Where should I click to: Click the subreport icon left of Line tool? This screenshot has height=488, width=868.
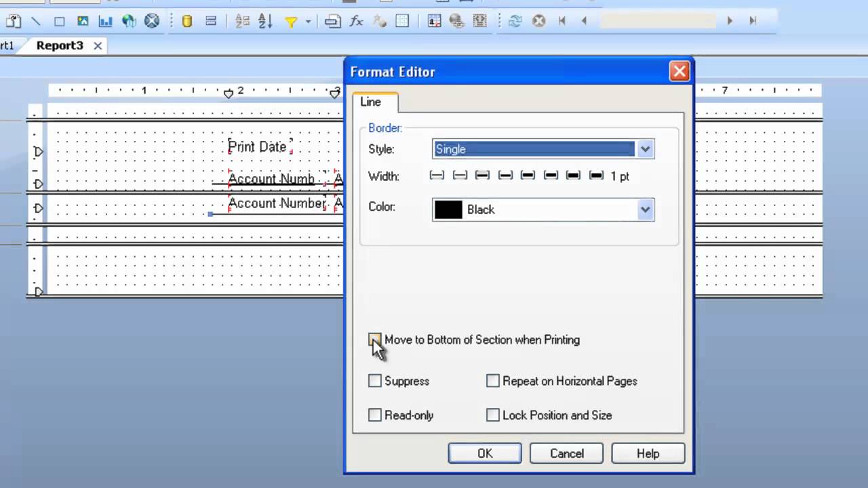click(13, 21)
